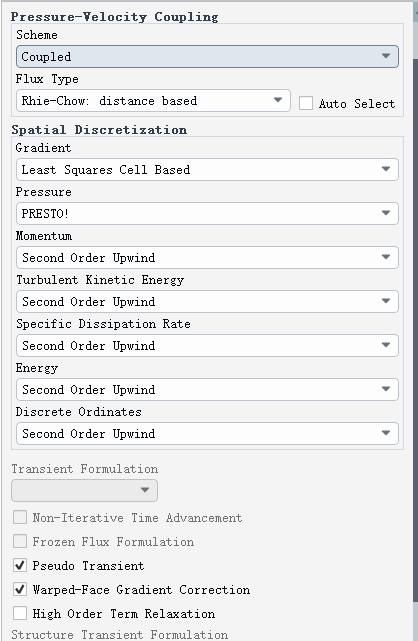Screen dimensions: 418x641
Task: Click the arrow icon of Scheme combo box
Action: 386,56
